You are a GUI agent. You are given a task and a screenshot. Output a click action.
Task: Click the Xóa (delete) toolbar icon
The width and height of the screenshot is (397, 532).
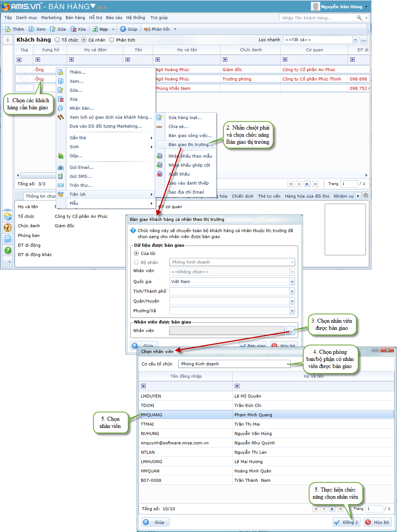point(74,29)
